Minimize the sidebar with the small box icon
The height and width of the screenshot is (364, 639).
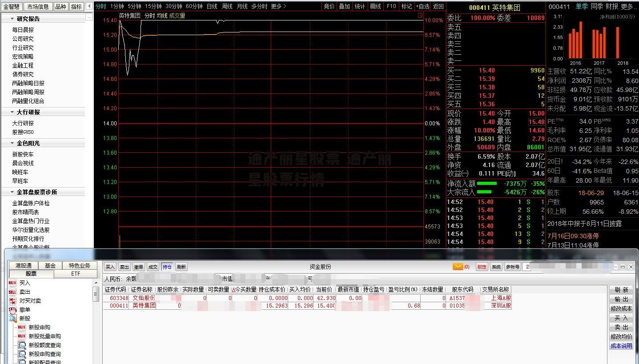[x=89, y=17]
